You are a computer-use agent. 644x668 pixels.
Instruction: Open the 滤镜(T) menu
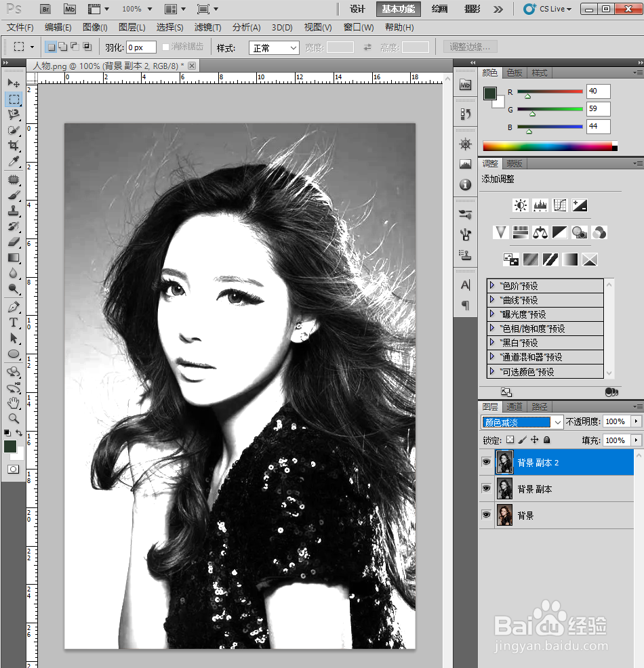pos(207,28)
